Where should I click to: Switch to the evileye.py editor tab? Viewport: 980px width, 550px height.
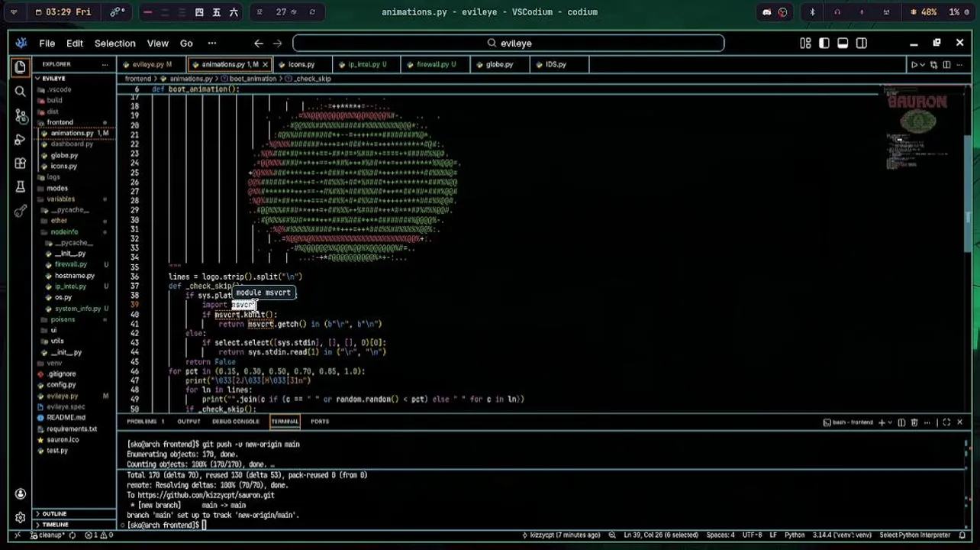[151, 65]
